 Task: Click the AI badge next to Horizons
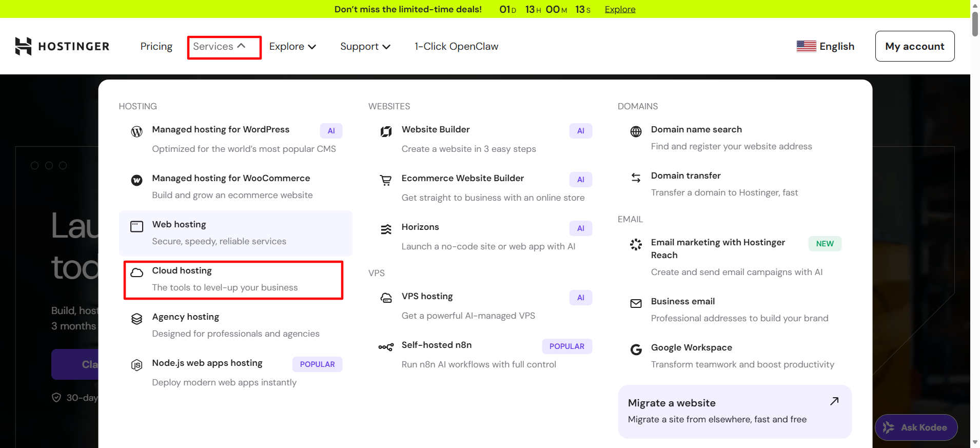[x=581, y=228]
